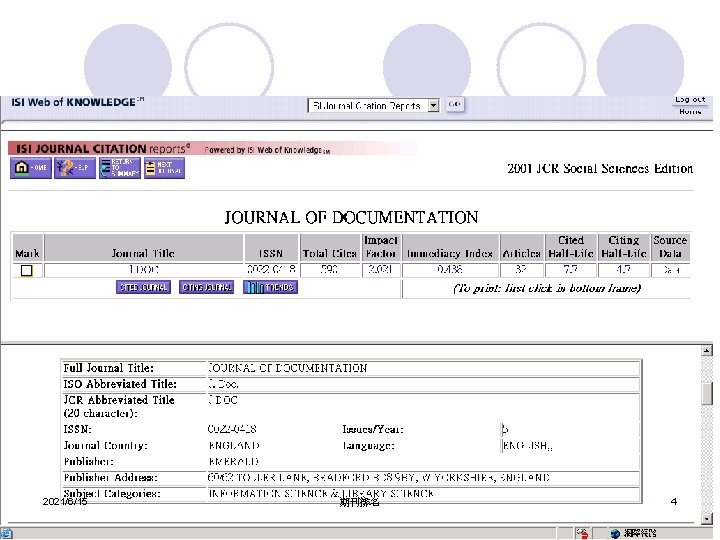Click the Cited Journal button
Image resolution: width=720 pixels, height=540 pixels.
pos(143,287)
